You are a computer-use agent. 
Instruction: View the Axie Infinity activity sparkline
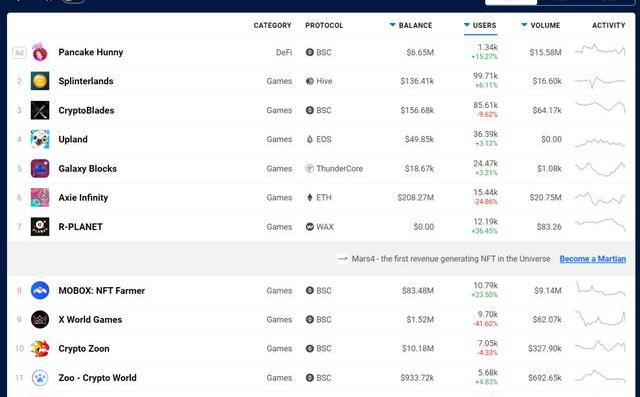(600, 198)
